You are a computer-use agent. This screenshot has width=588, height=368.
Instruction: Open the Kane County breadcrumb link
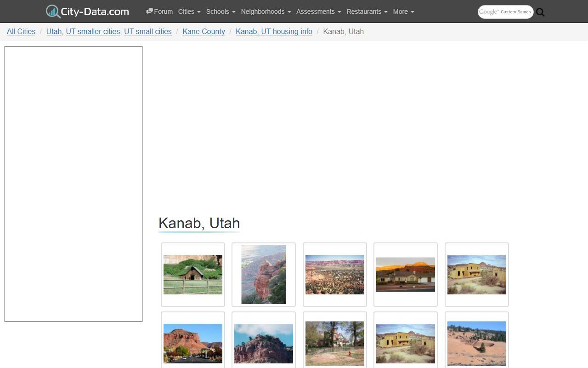[x=204, y=31]
